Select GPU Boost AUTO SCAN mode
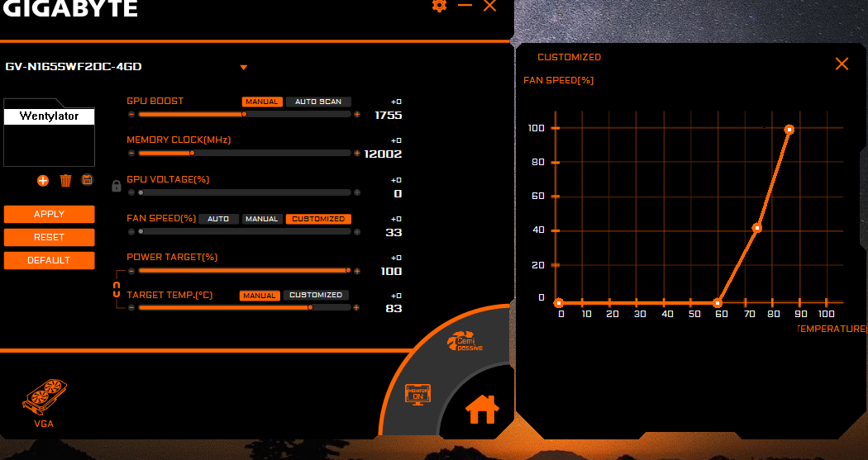The height and width of the screenshot is (460, 868). click(318, 102)
